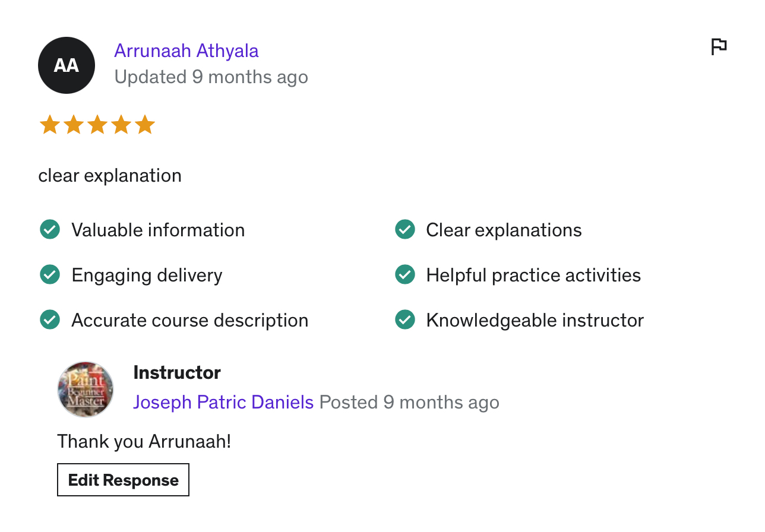Click the third gold rating star
The image size is (765, 532).
click(x=97, y=125)
